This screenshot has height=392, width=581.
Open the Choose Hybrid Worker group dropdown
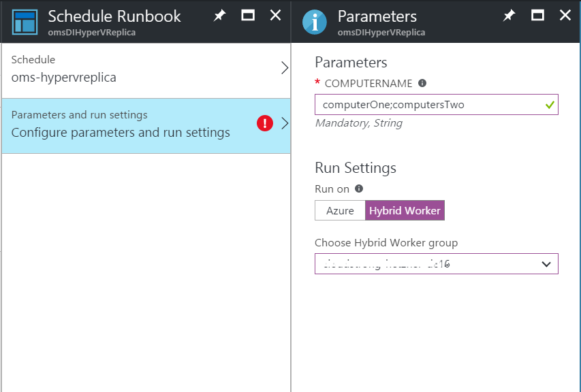(x=437, y=264)
